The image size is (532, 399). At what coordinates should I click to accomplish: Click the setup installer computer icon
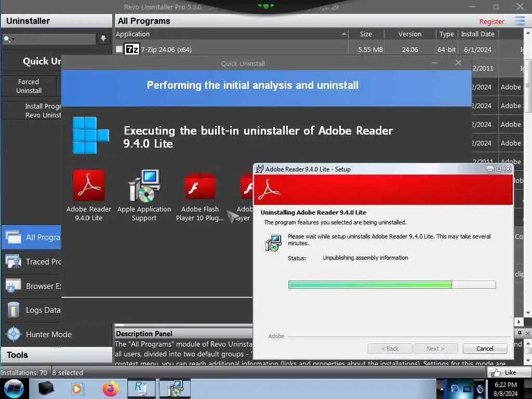pos(273,243)
